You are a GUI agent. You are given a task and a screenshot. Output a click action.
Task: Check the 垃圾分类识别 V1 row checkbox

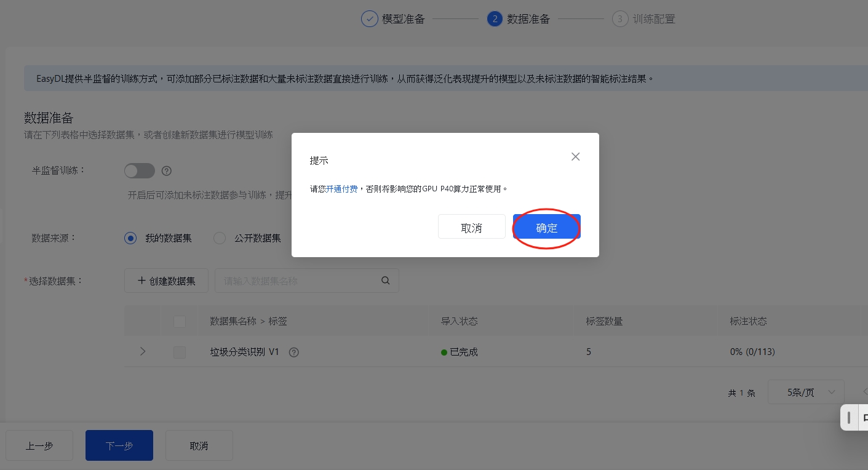pyautogui.click(x=180, y=352)
